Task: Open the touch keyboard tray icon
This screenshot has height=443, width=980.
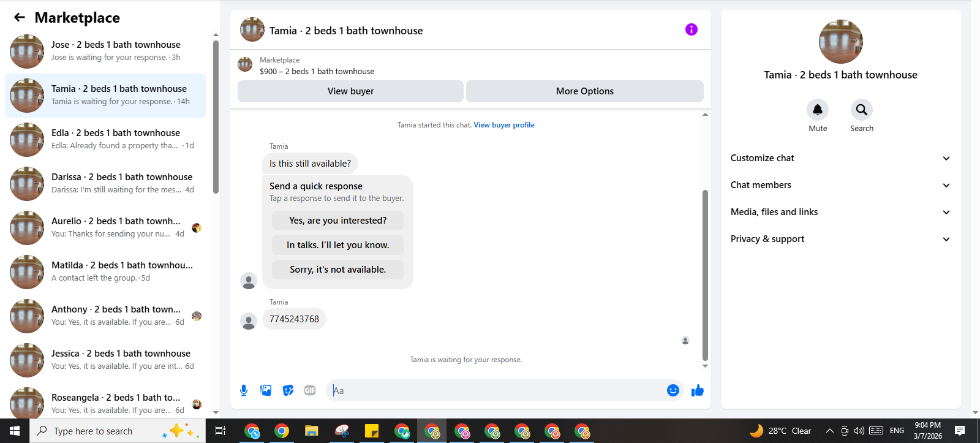Action: point(876,431)
